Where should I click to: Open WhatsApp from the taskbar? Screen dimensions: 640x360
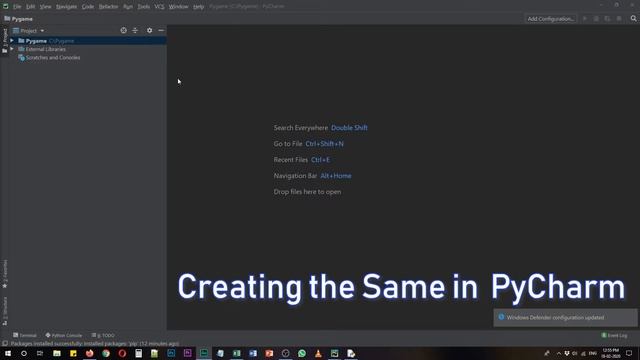click(302, 353)
